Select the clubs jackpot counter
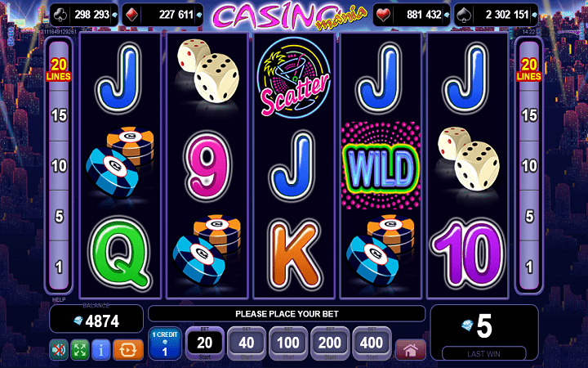588x368 pixels. tap(84, 15)
